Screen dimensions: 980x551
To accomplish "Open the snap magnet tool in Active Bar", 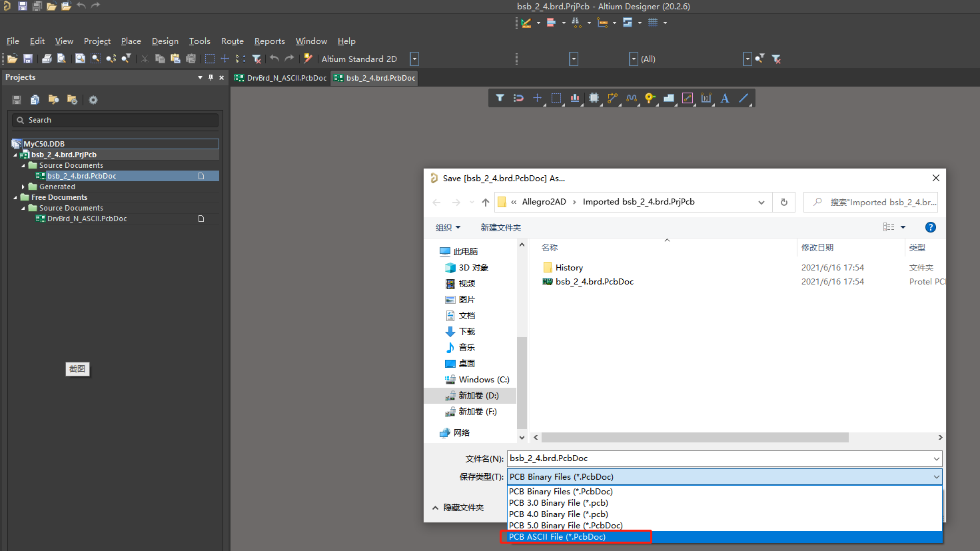I will pos(518,98).
